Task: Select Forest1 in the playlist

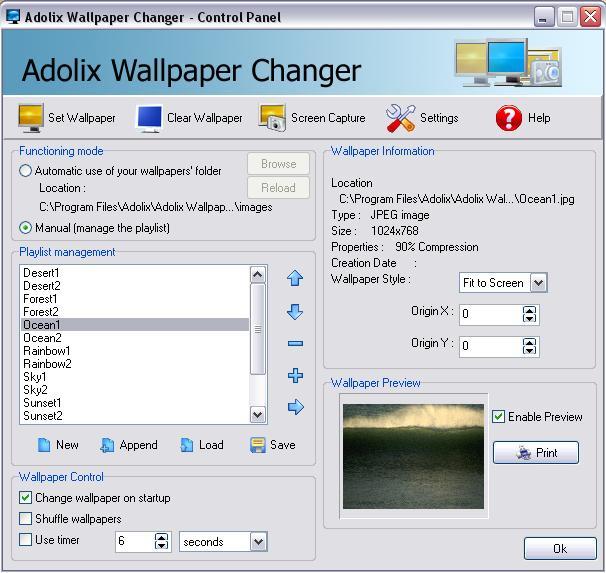Action: coord(134,299)
